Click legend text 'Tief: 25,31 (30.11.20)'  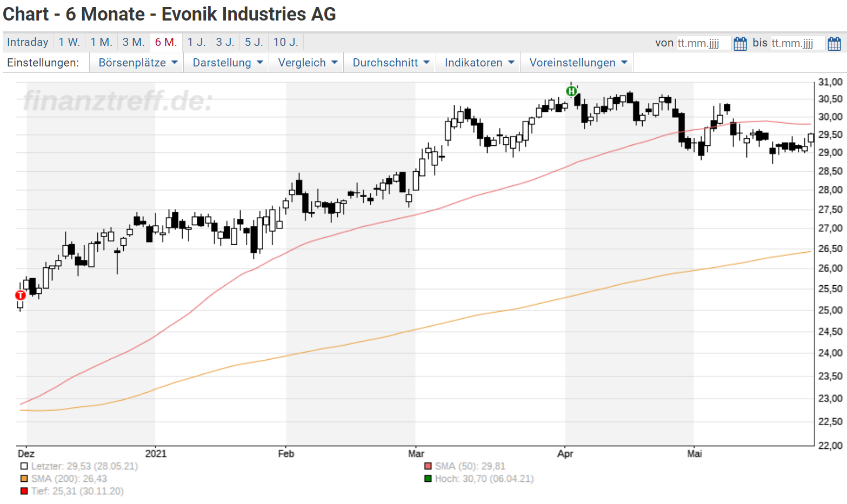[77, 491]
